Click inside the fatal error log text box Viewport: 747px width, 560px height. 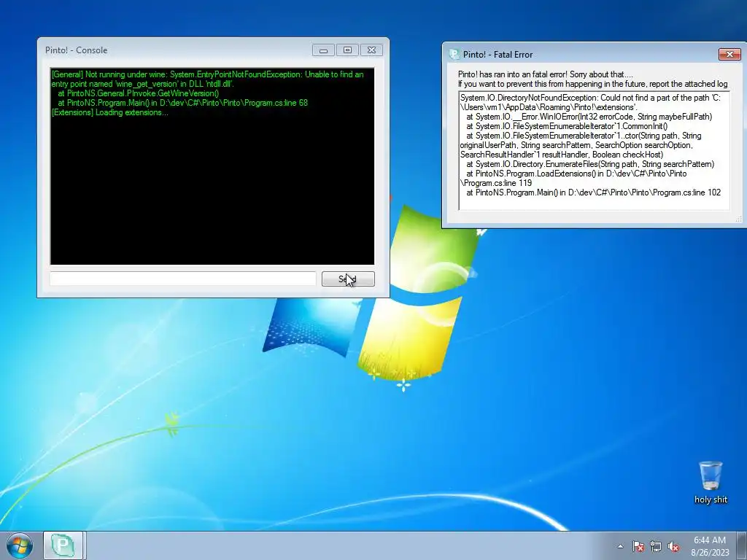click(594, 150)
